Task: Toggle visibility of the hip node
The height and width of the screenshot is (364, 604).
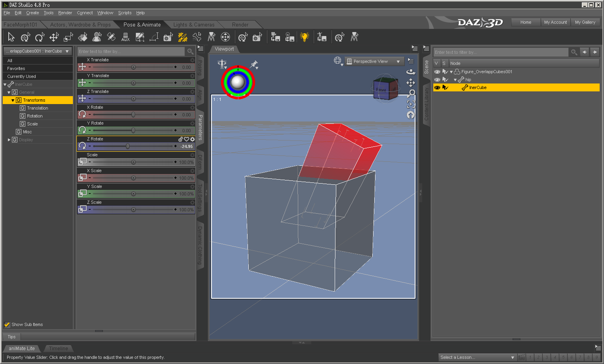Action: point(437,80)
